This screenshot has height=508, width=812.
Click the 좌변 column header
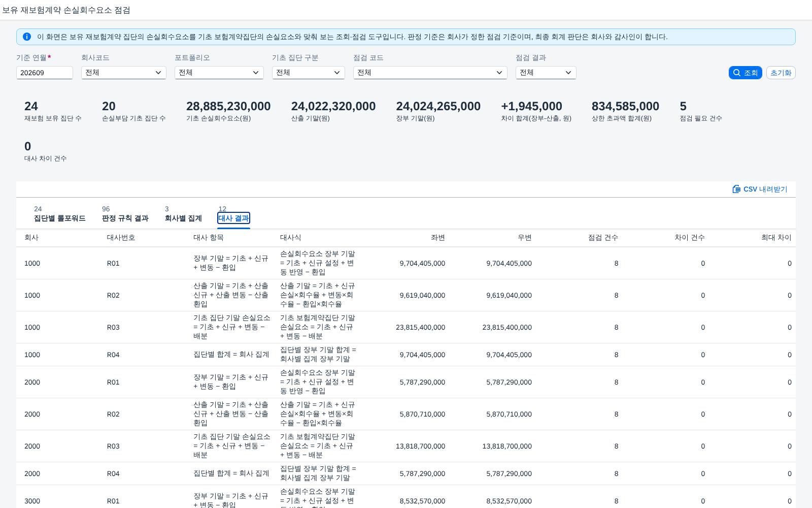click(x=437, y=237)
